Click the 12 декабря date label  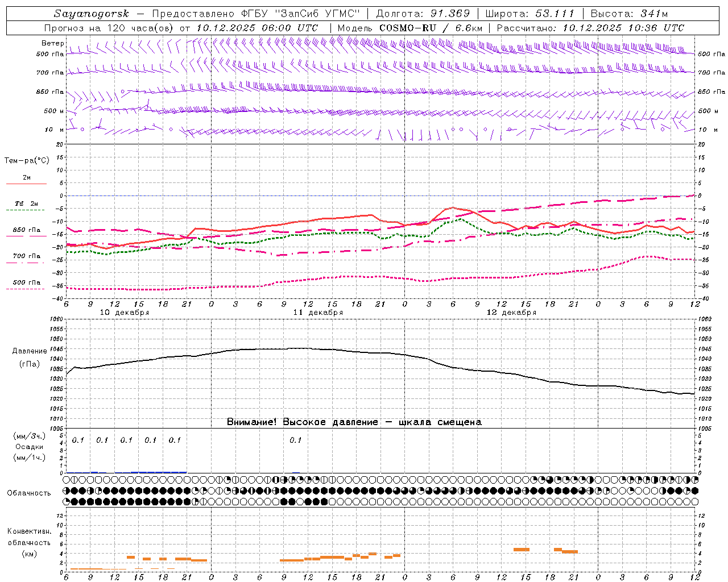[512, 313]
